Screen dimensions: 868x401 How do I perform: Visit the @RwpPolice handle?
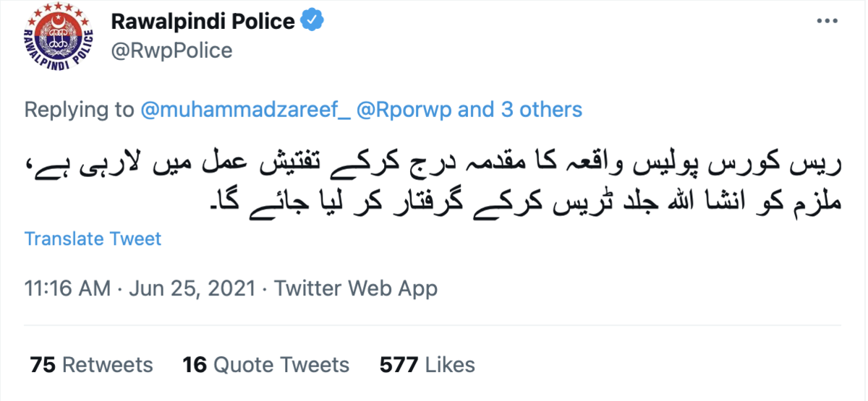pos(171,51)
